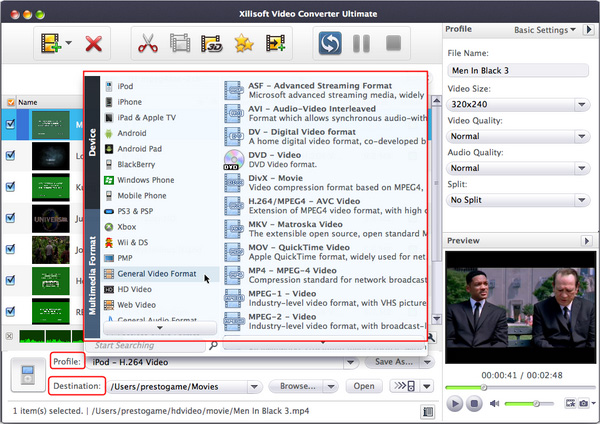Open the star Effects tool
600x424 pixels.
(x=243, y=44)
